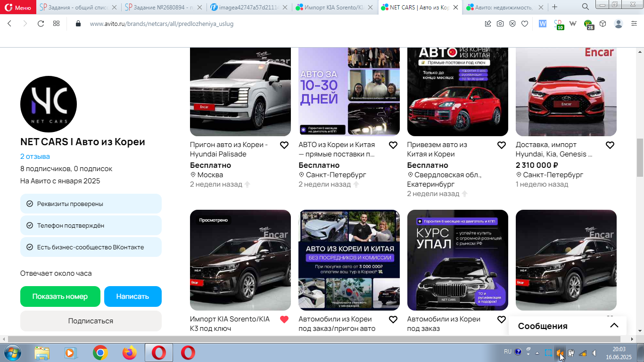
Task: Open a new tab with plus button
Action: [555, 7]
